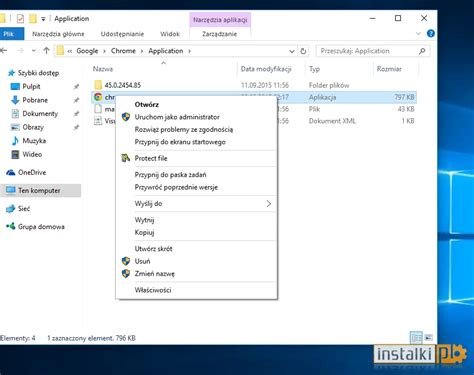The image size is (474, 375).
Task: Go back with the back arrow
Action: tap(4, 51)
